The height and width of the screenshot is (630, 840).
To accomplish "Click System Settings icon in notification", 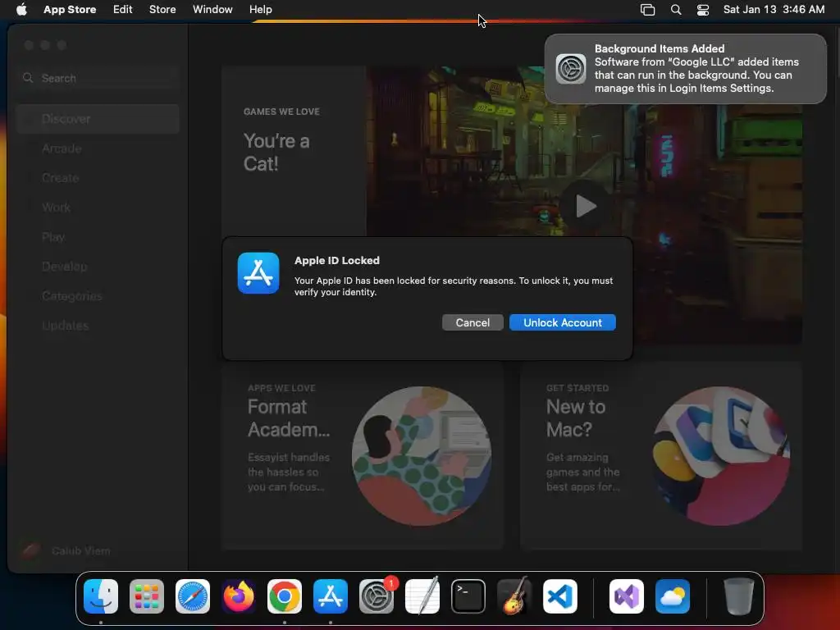I will point(571,69).
